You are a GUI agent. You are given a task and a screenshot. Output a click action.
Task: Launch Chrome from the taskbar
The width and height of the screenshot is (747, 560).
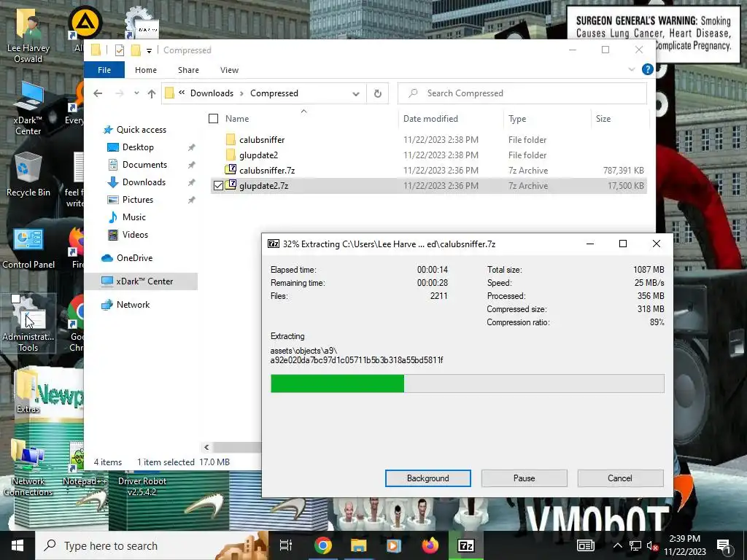[322, 545]
